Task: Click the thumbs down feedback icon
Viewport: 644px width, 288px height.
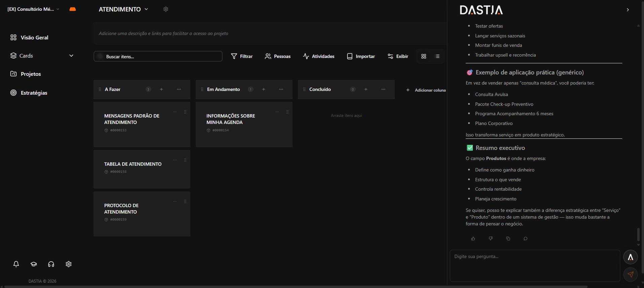Action: coord(491,238)
